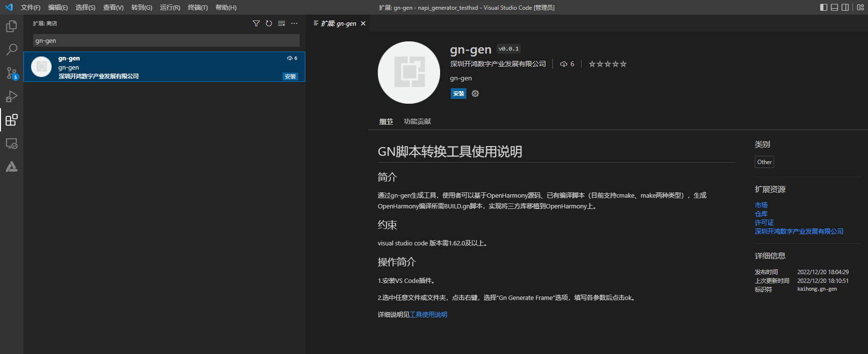
Task: Open the 转到(G) menu
Action: point(142,7)
